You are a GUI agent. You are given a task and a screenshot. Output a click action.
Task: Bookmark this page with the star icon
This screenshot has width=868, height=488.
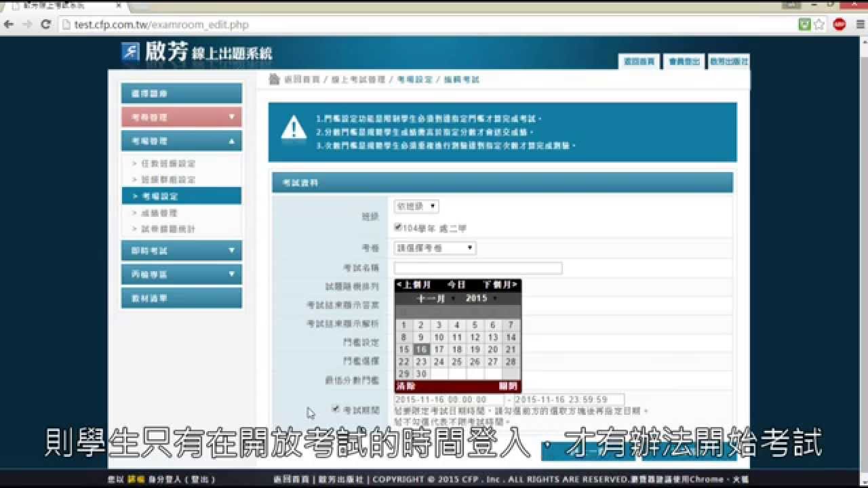pyautogui.click(x=819, y=24)
